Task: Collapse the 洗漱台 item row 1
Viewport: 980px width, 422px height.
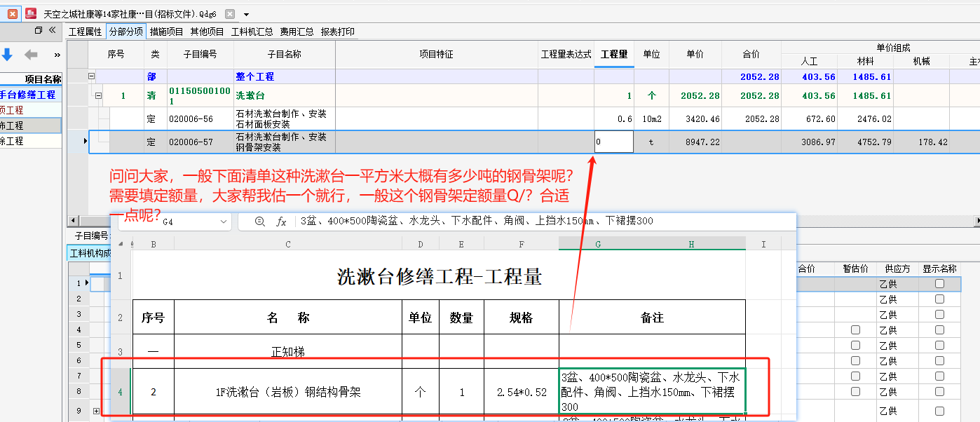Action: [98, 96]
